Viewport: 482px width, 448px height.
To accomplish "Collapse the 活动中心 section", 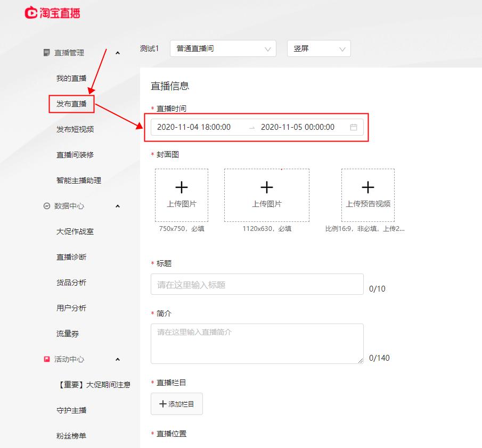I will 117,359.
